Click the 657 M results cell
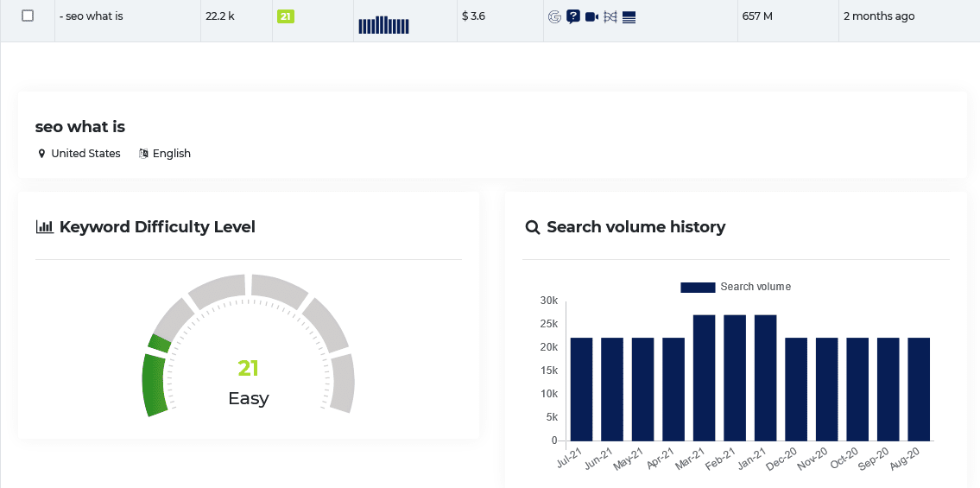 (757, 16)
